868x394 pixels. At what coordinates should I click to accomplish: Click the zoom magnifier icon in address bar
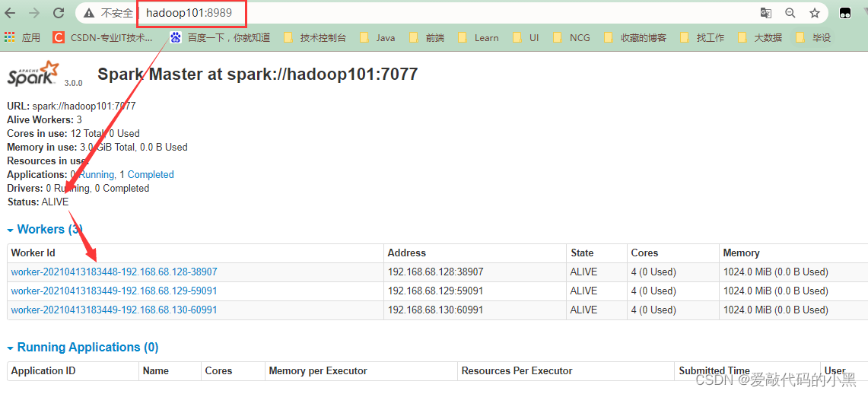click(x=790, y=13)
